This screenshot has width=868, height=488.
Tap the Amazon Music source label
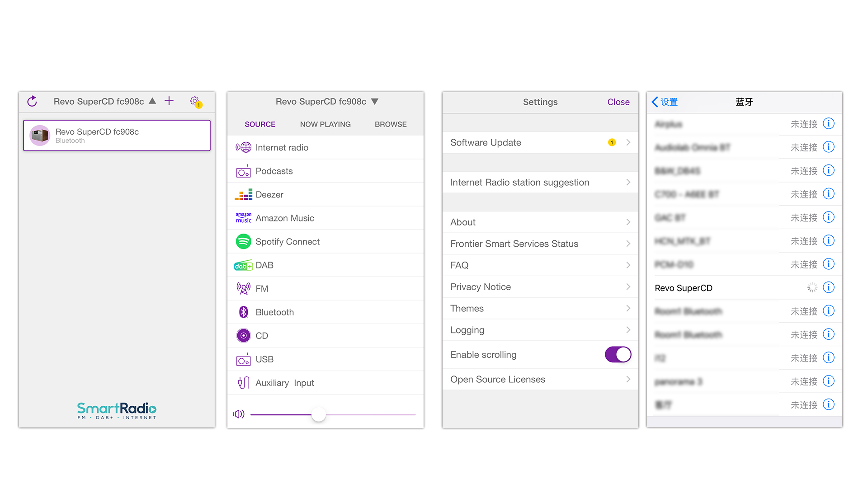(x=285, y=218)
